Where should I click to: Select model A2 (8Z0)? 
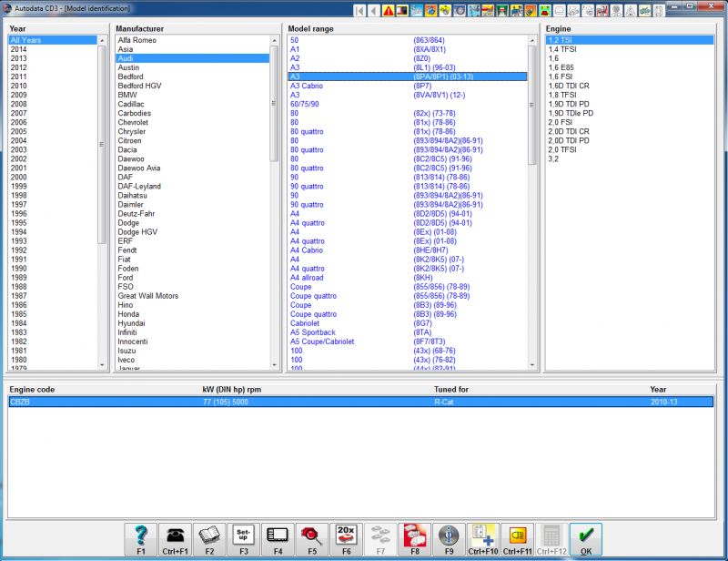[408, 58]
